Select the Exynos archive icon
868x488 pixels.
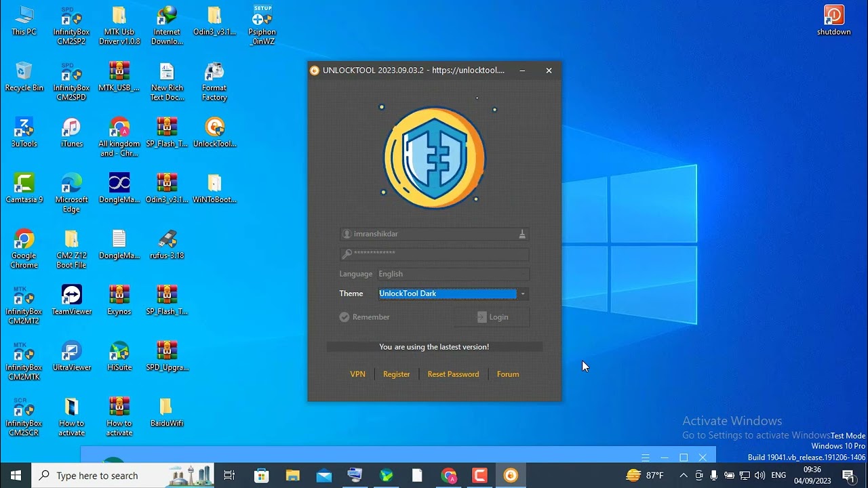click(119, 300)
